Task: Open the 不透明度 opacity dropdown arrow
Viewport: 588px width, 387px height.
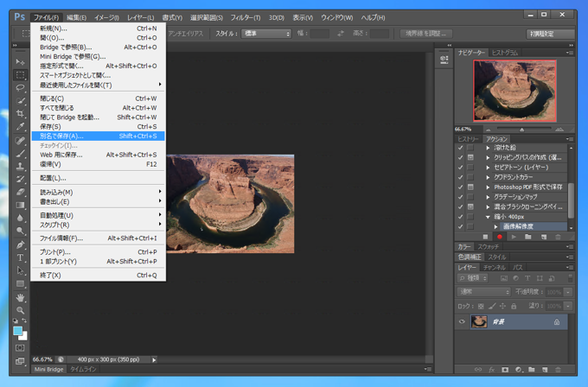Action: 568,292
